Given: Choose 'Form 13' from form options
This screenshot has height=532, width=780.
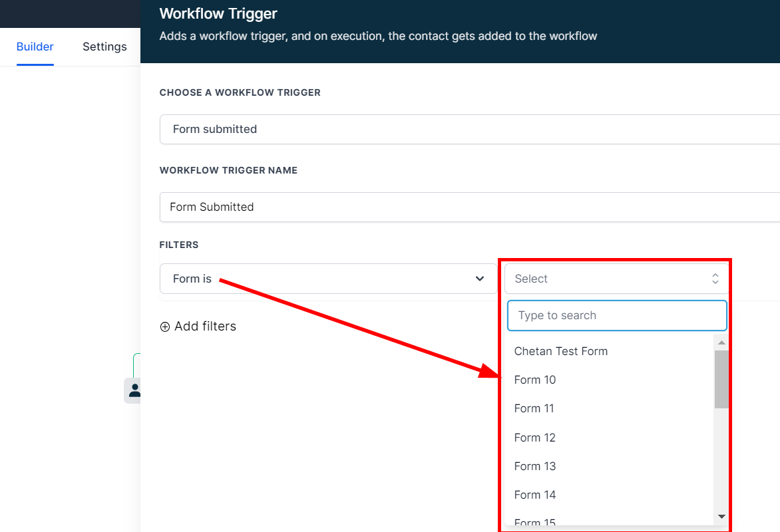Looking at the screenshot, I should pyautogui.click(x=534, y=466).
